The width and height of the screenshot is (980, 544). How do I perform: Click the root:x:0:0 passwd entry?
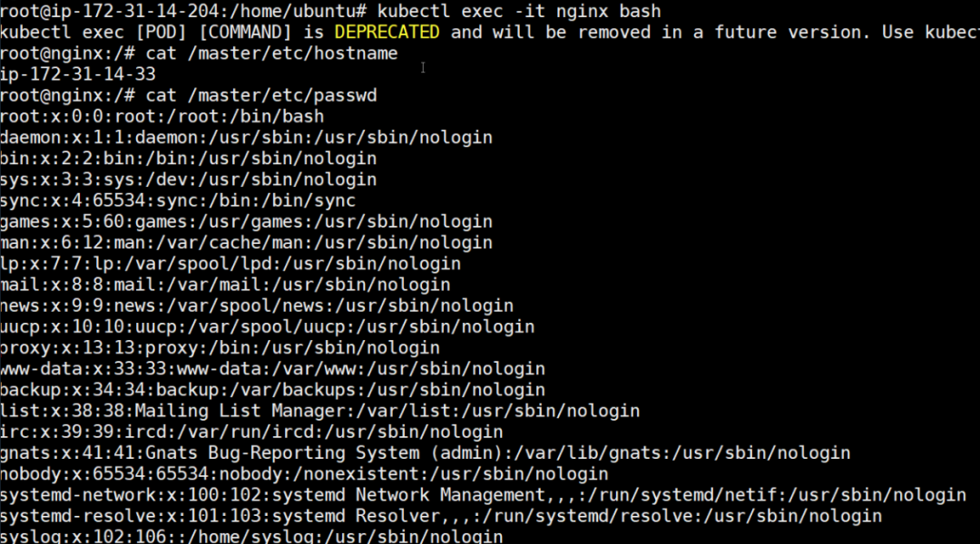pyautogui.click(x=162, y=117)
